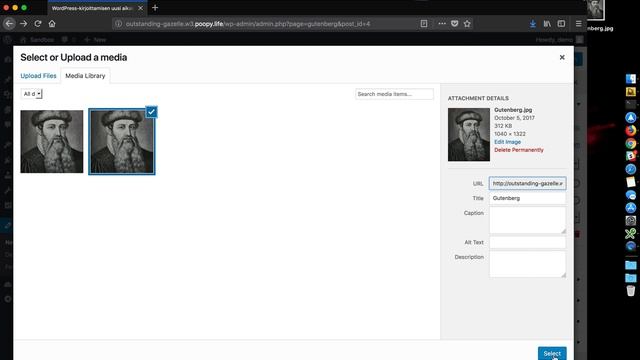Toggle Firefox sidebar view
Image resolution: width=640 pixels, height=360 pixels.
pyautogui.click(x=561, y=24)
